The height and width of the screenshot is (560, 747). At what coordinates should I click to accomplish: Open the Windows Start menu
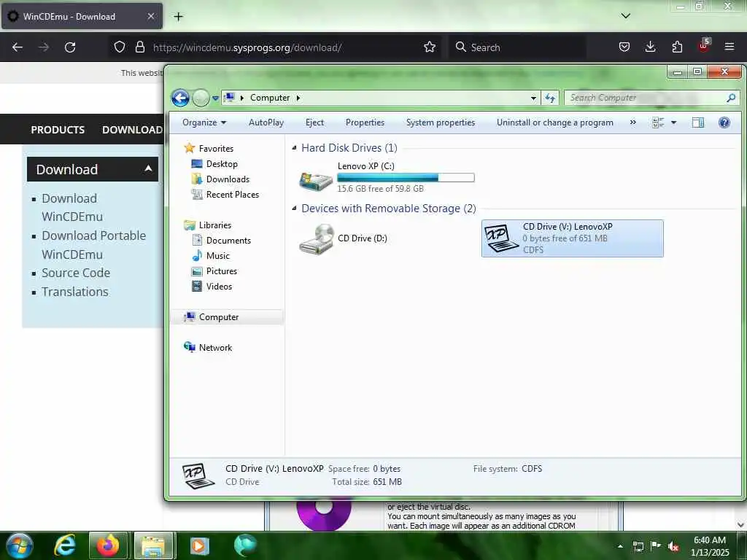(20, 545)
